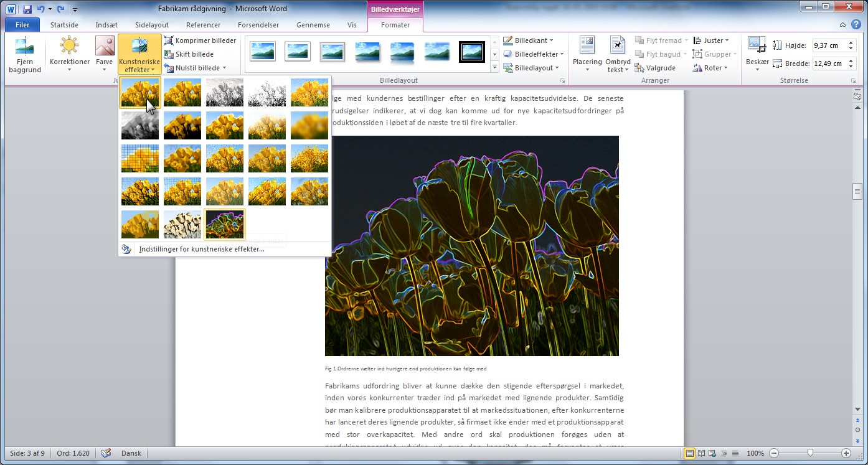
Task: Switch to the Indsæt tab
Action: point(106,25)
